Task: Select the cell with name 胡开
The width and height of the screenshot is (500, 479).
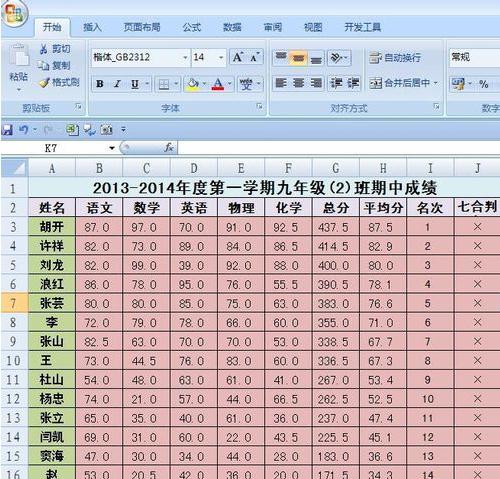Action: (x=52, y=227)
